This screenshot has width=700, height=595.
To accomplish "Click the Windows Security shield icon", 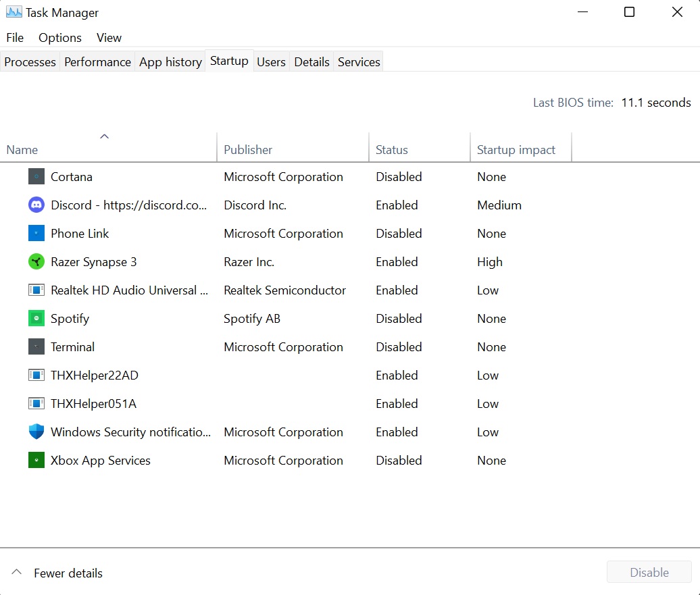I will pyautogui.click(x=36, y=432).
